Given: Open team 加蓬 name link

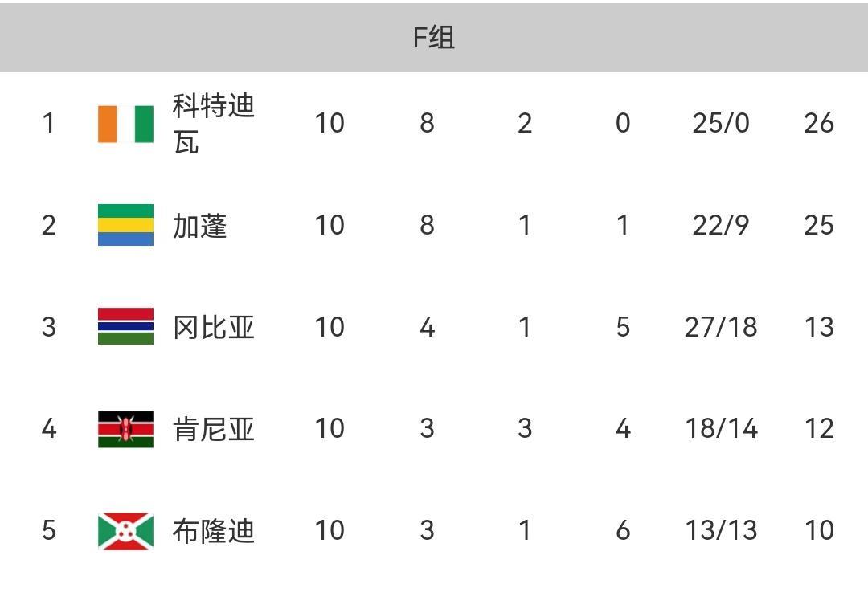Looking at the screenshot, I should [x=199, y=226].
